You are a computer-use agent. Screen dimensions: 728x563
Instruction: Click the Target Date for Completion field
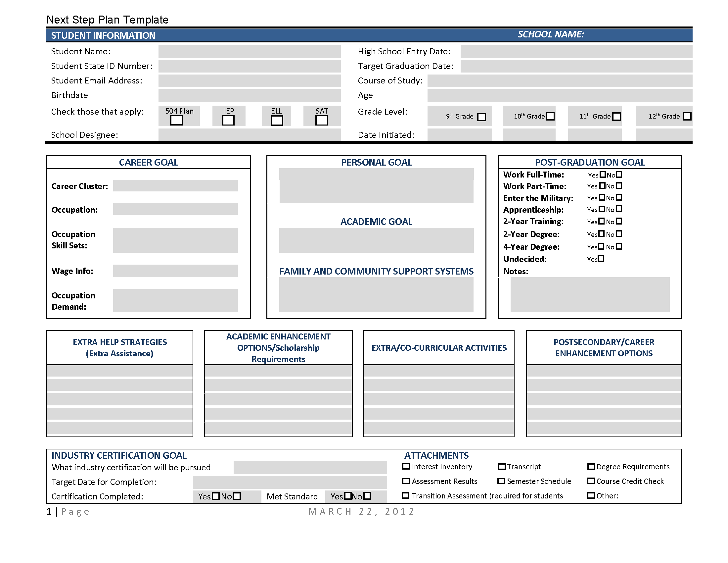pos(290,482)
